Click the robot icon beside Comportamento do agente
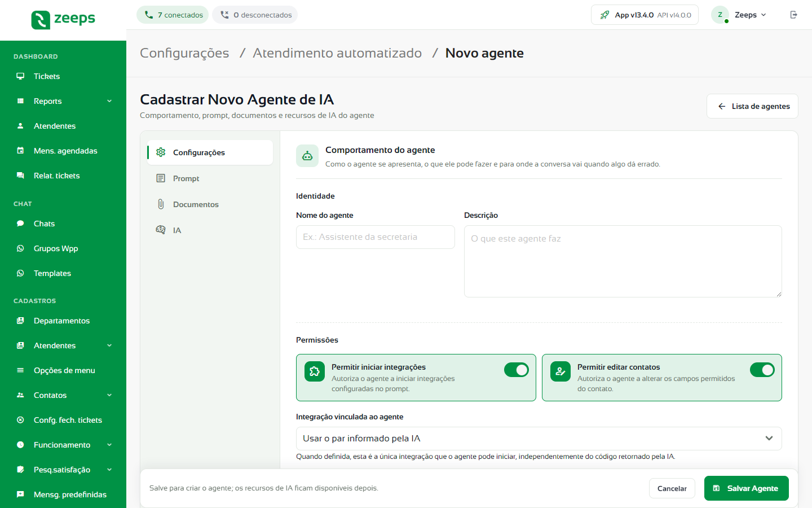This screenshot has width=812, height=508. pyautogui.click(x=307, y=156)
